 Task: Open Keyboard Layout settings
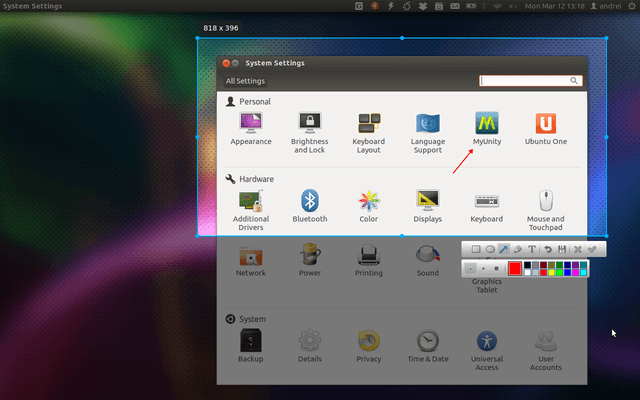coord(369,133)
